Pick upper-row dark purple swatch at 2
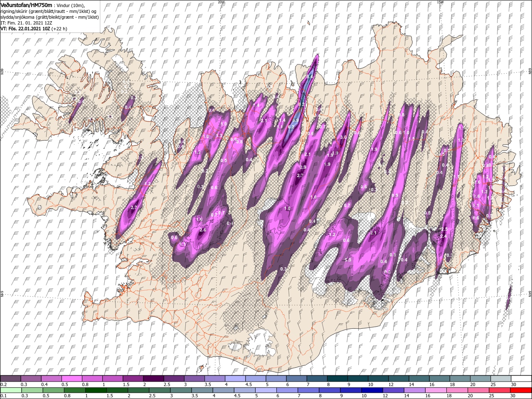 (154, 378)
